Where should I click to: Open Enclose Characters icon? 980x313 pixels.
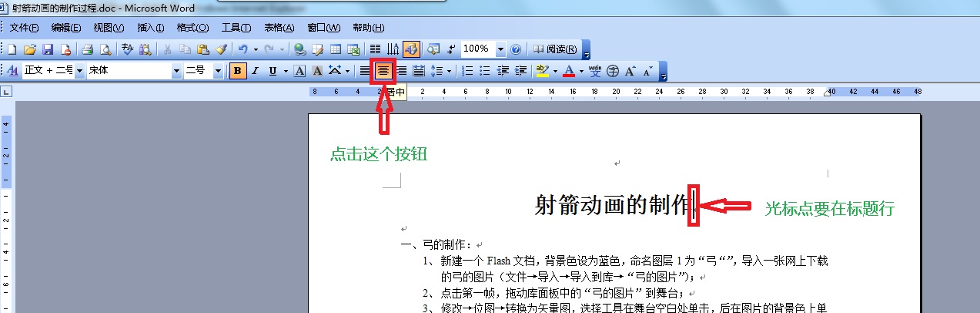[613, 71]
